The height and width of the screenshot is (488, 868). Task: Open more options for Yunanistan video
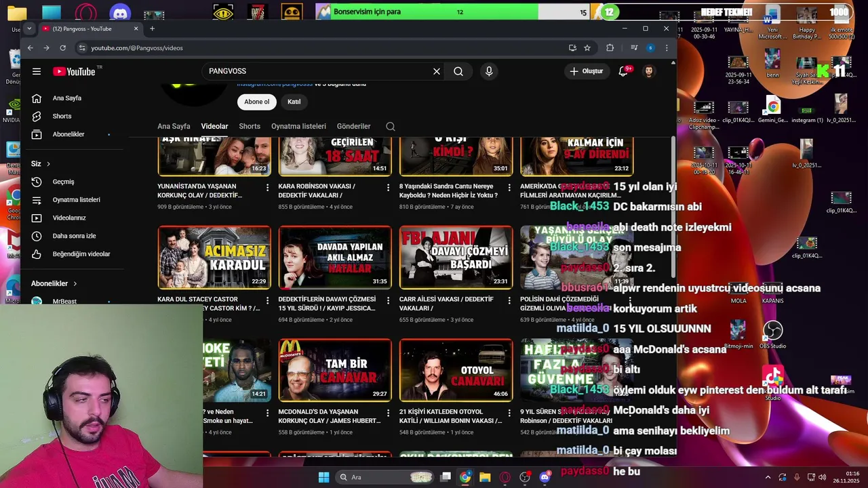coord(267,187)
